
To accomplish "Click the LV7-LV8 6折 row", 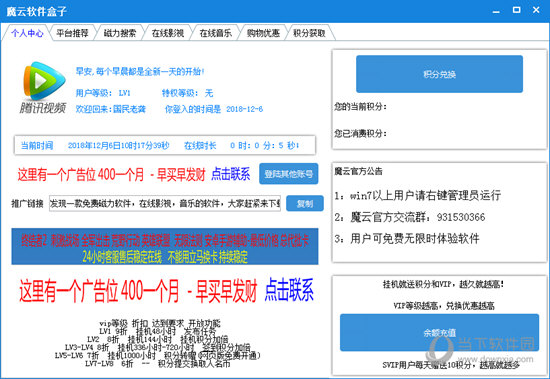I will [157, 364].
